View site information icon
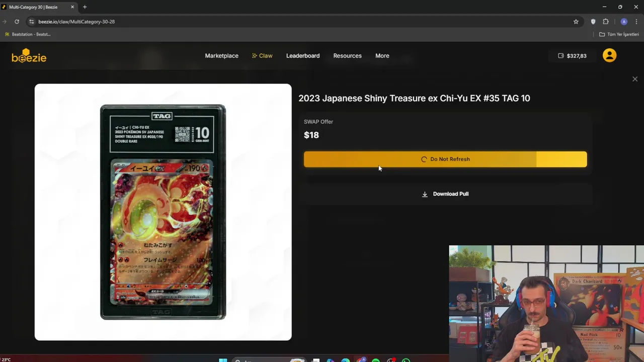The width and height of the screenshot is (644, 362). click(31, 22)
